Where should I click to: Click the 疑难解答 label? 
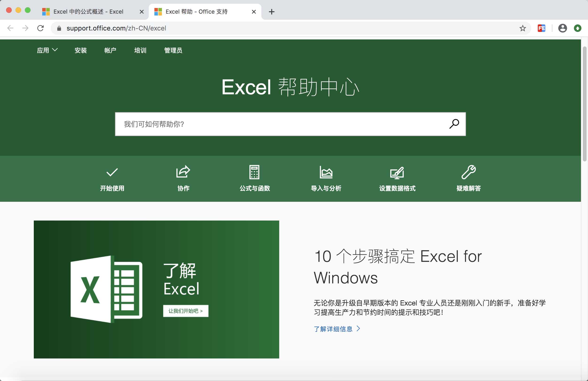(x=468, y=188)
